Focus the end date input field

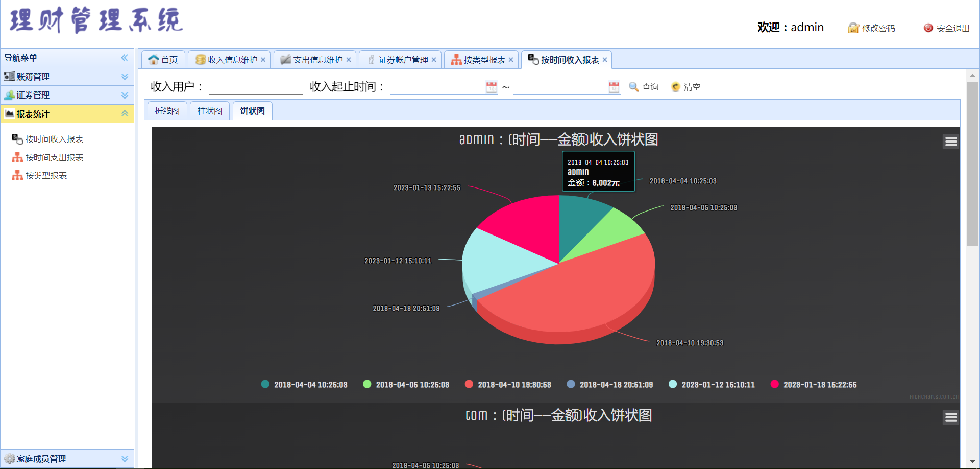click(560, 87)
